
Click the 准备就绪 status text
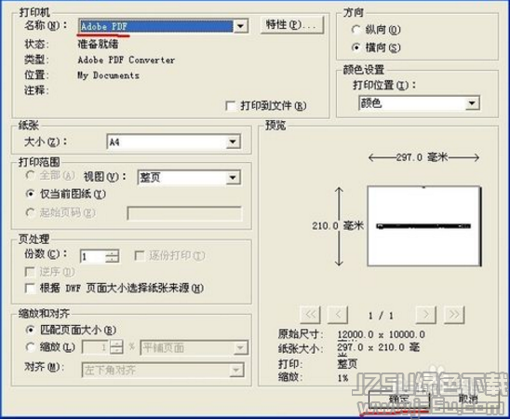pyautogui.click(x=99, y=44)
